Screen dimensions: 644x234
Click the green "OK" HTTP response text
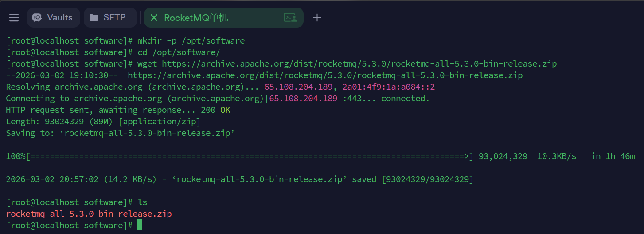(x=225, y=110)
